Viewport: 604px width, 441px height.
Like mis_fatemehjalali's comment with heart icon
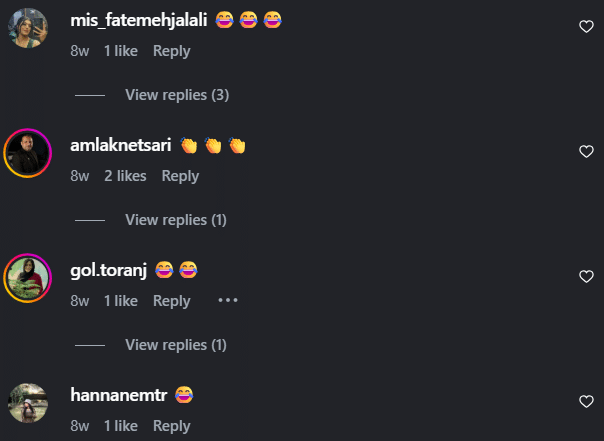coord(586,27)
